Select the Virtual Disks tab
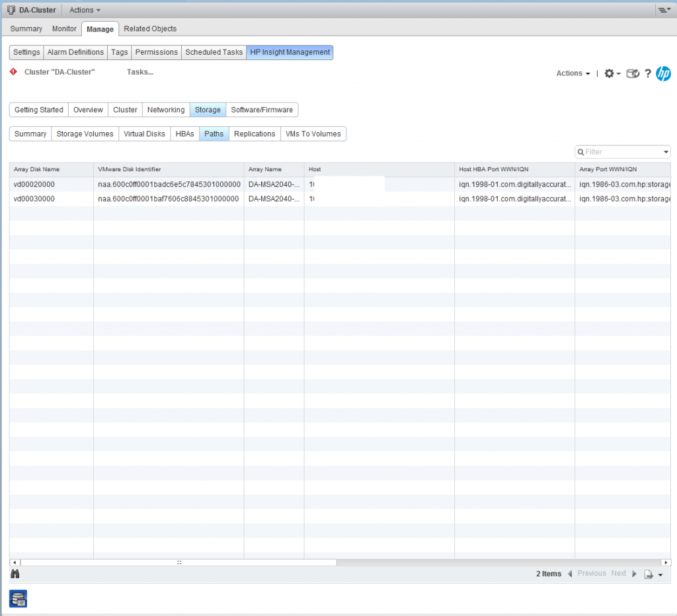This screenshot has height=616, width=677. [144, 134]
